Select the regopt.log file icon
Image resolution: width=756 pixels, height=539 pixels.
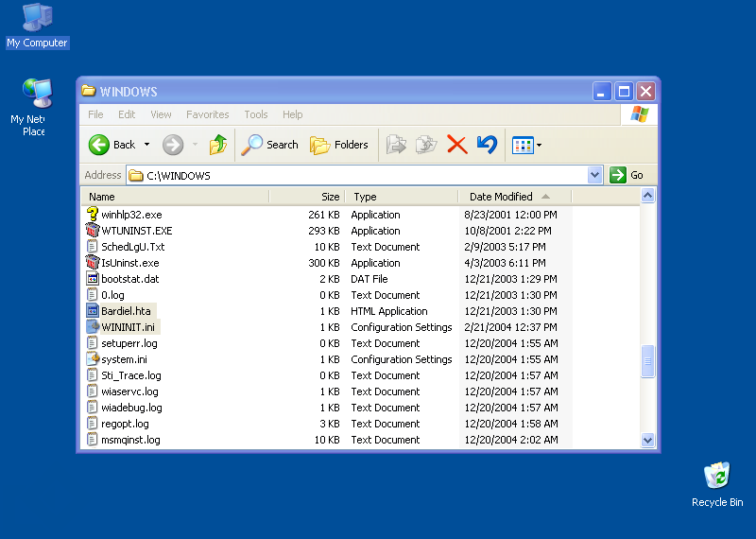92,424
